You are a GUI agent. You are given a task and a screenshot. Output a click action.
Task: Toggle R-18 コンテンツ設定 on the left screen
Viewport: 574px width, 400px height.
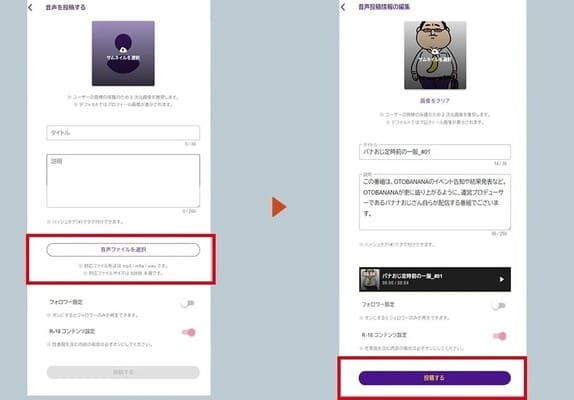tap(189, 332)
